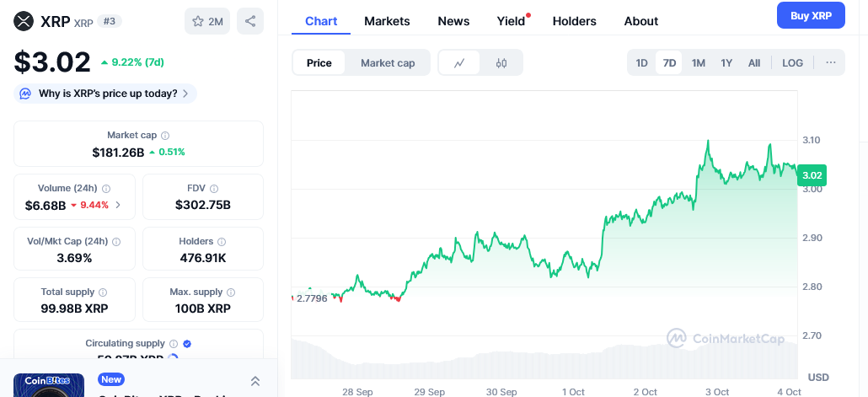The width and height of the screenshot is (868, 397).
Task: Switch to the line chart view
Action: pos(459,62)
